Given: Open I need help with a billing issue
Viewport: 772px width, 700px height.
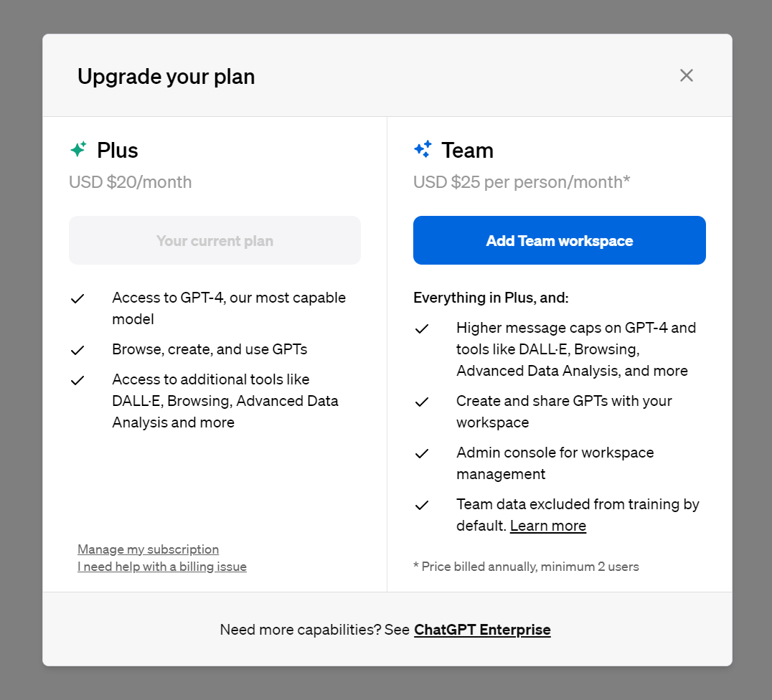Looking at the screenshot, I should (x=162, y=567).
